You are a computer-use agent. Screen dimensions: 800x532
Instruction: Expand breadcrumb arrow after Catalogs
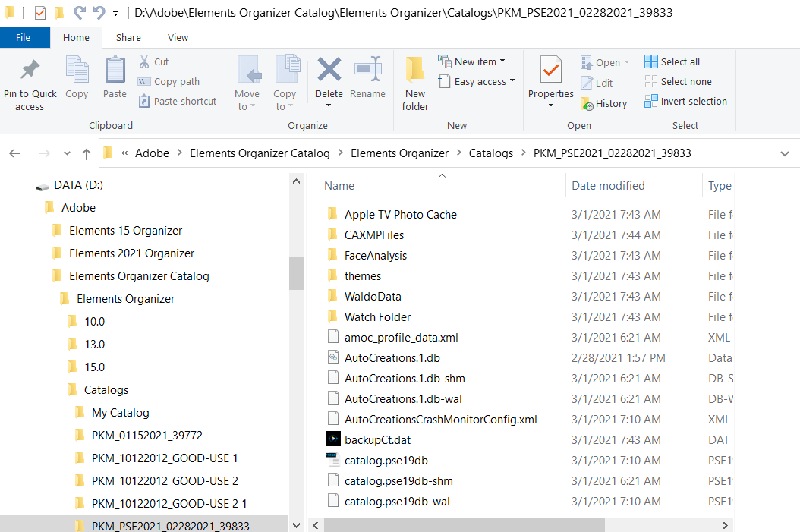(524, 153)
